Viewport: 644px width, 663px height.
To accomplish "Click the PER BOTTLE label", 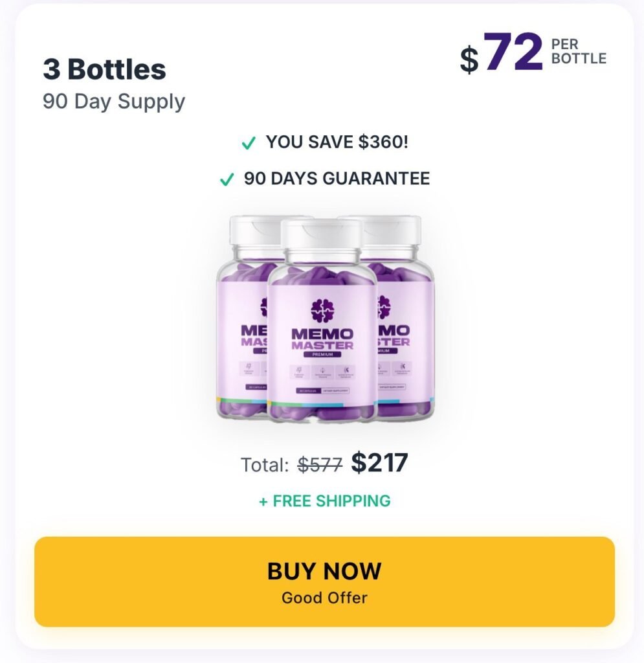I will point(579,52).
